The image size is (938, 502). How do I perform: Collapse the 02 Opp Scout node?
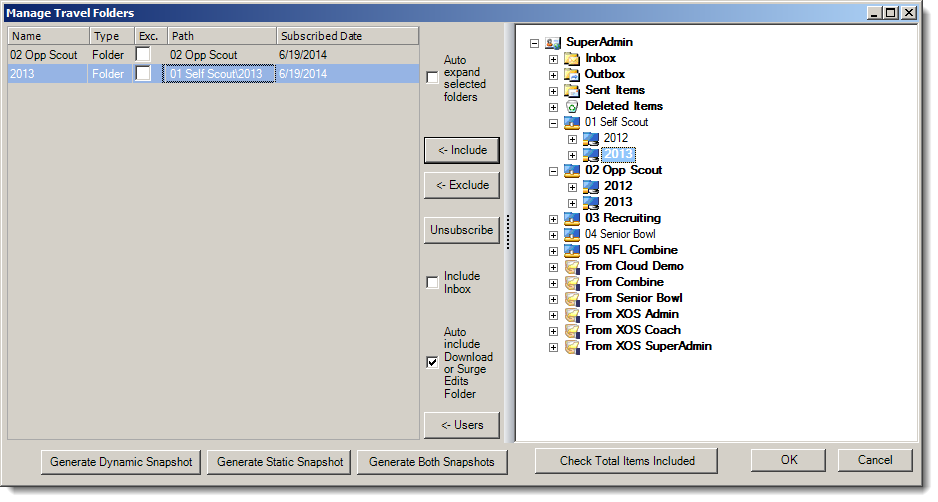pyautogui.click(x=553, y=171)
